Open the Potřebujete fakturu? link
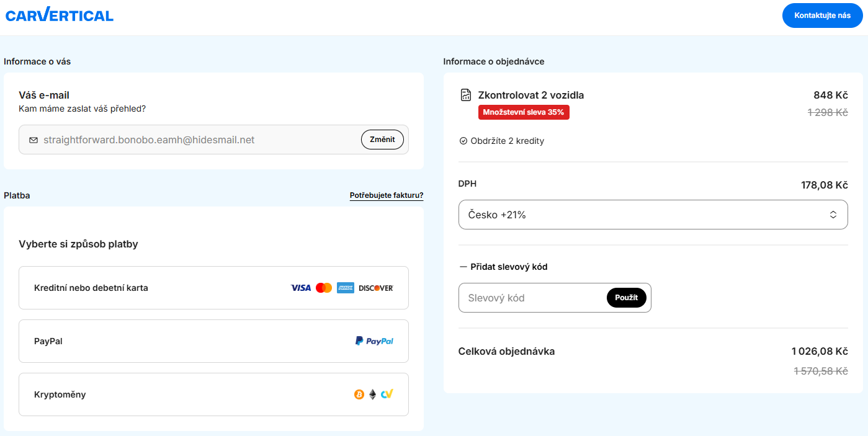The image size is (868, 436). (387, 195)
